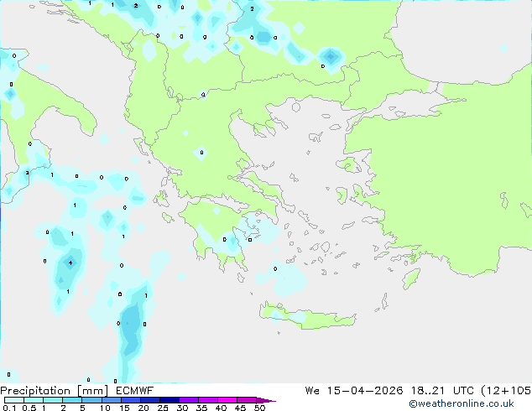The height and width of the screenshot is (411, 532).
Task: Select the 20–25 mm dark blue swatch
Action: (150, 400)
